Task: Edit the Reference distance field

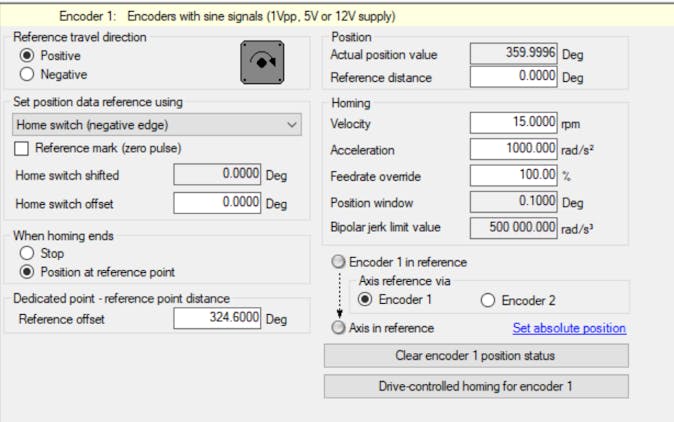Action: click(x=513, y=77)
